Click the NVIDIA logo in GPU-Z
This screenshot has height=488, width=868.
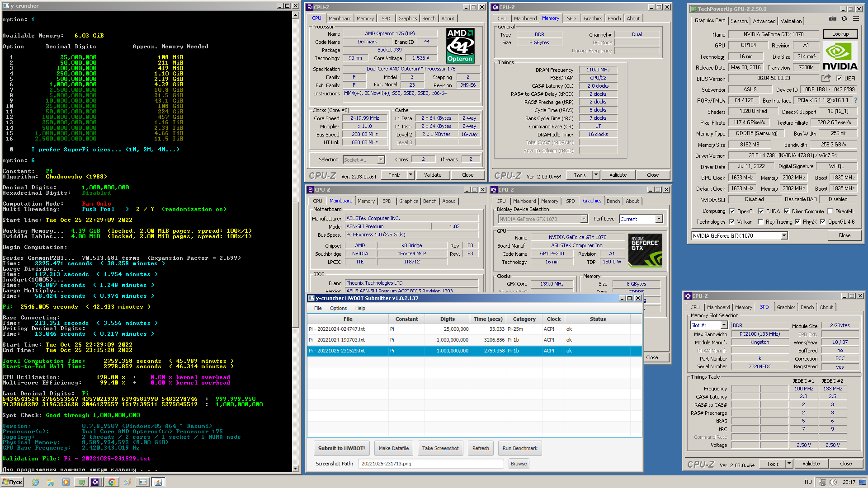click(x=840, y=57)
